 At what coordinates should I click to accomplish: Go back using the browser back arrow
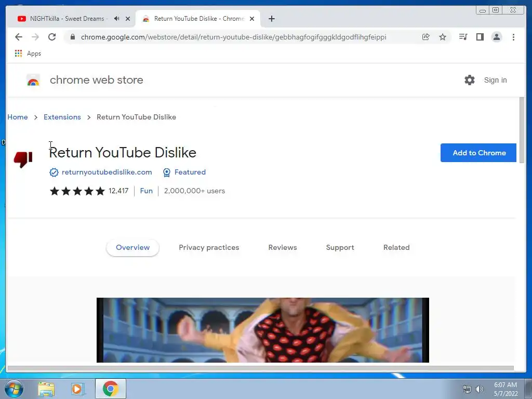(x=19, y=37)
